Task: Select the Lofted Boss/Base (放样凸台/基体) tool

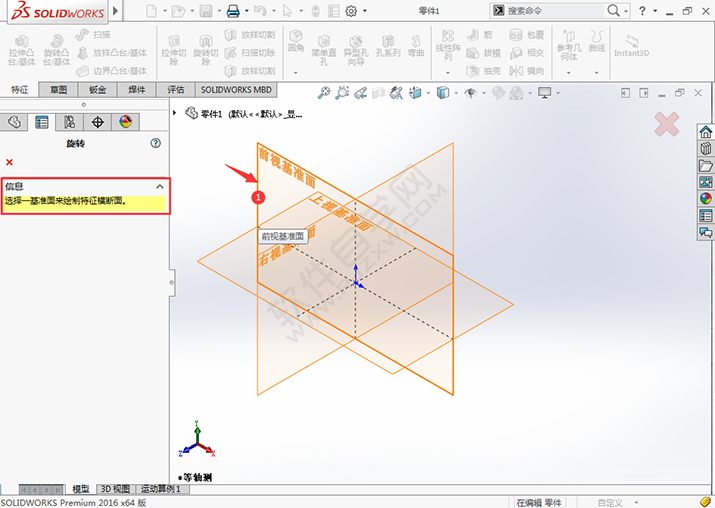Action: [x=112, y=53]
